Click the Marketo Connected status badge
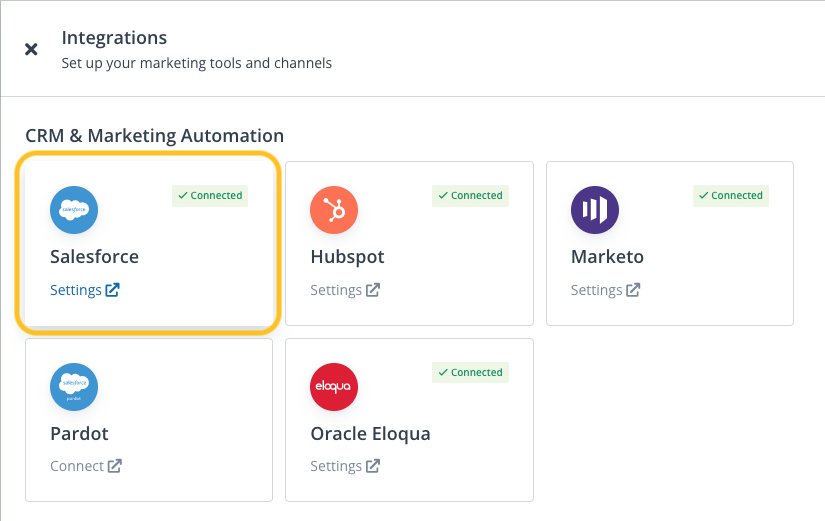This screenshot has height=521, width=825. pyautogui.click(x=731, y=196)
